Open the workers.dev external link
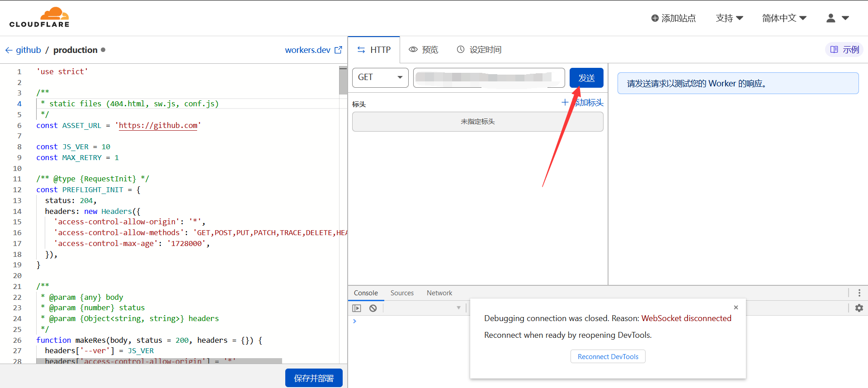This screenshot has width=868, height=388. pos(313,50)
